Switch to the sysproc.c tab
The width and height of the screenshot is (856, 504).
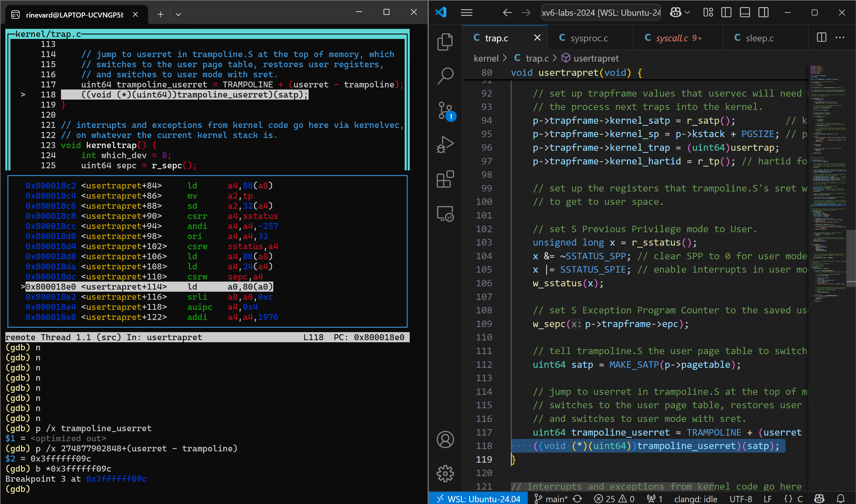tap(589, 38)
